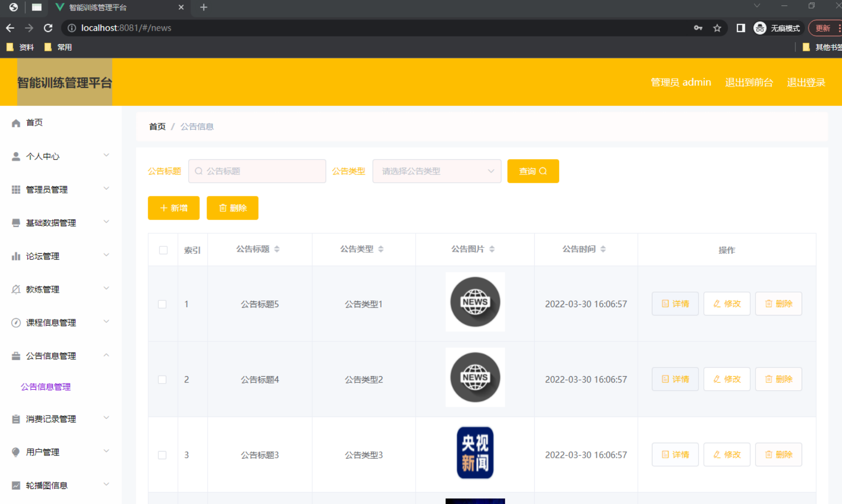Go back using the browser back arrow

pos(10,28)
